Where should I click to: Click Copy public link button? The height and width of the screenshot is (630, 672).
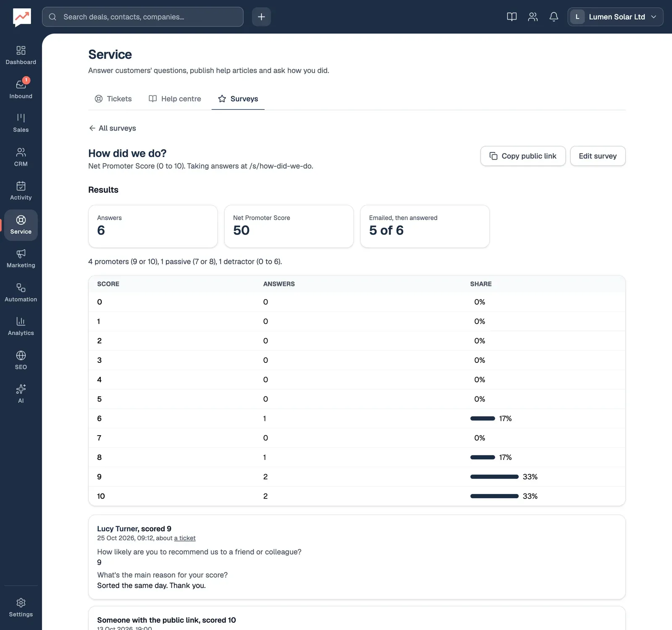click(x=523, y=156)
